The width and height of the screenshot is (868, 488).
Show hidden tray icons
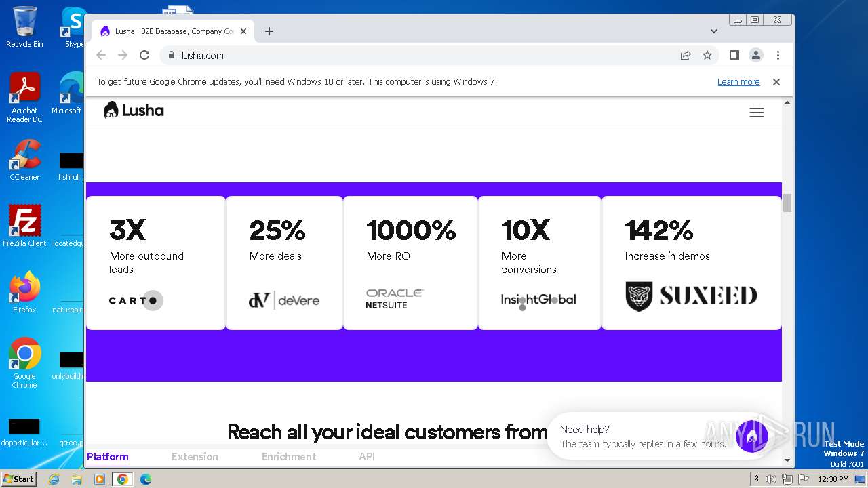[x=756, y=479]
